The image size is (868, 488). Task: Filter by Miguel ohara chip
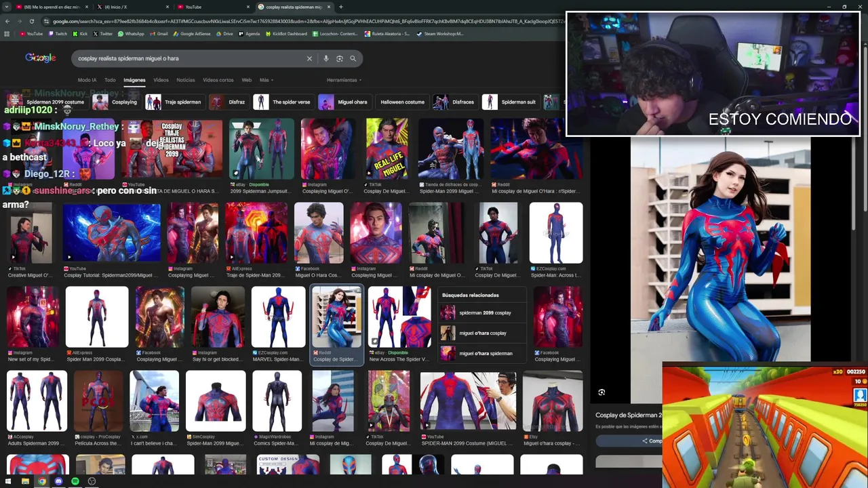click(344, 102)
